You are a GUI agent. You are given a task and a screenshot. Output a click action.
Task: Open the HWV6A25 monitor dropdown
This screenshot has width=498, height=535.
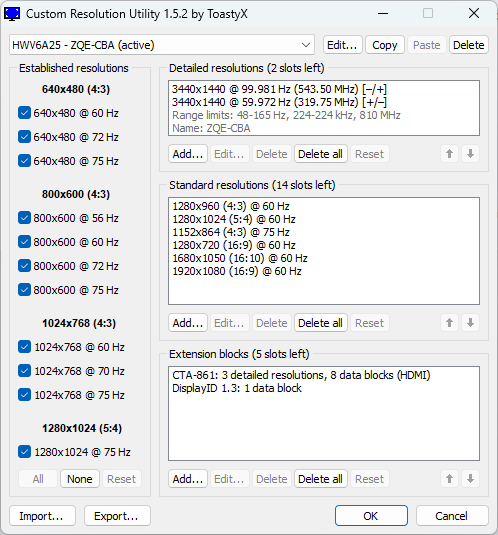(162, 45)
